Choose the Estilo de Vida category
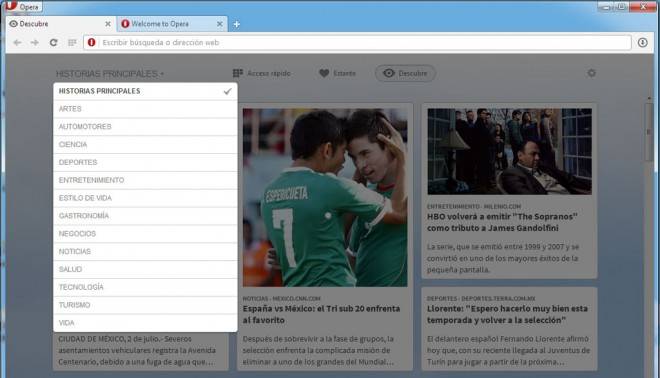Screen dimensions: 660x378 [x=145, y=198]
